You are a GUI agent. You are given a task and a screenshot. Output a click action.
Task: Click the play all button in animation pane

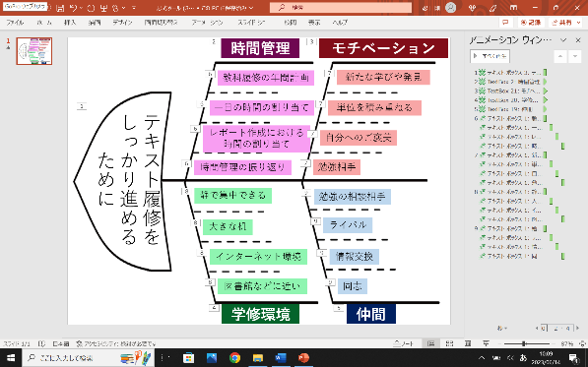coord(490,56)
